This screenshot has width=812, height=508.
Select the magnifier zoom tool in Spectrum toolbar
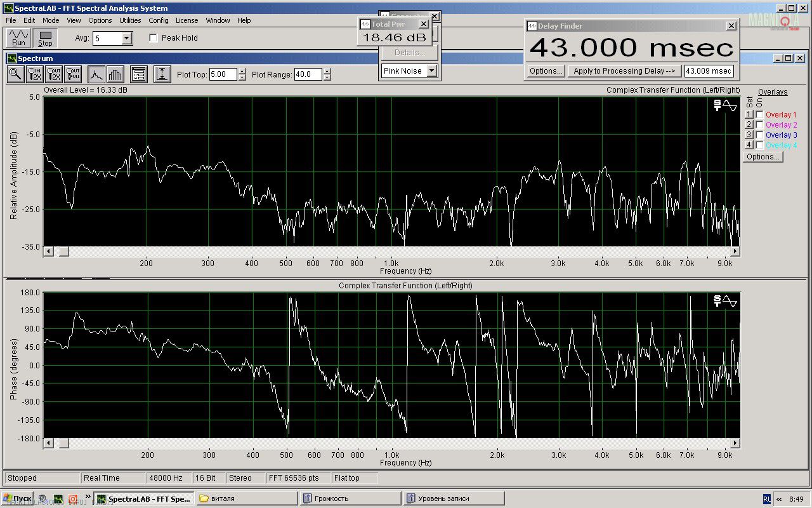[x=16, y=74]
